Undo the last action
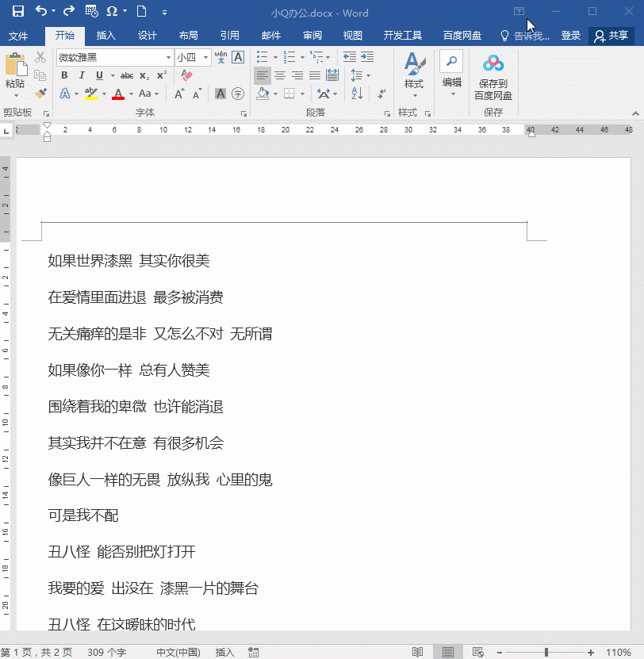 coord(41,11)
